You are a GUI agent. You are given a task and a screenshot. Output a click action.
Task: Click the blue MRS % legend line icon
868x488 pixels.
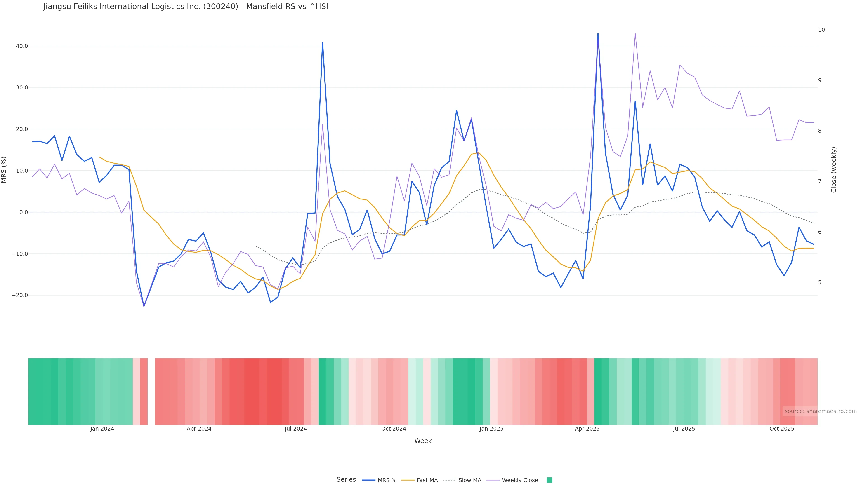coord(369,480)
